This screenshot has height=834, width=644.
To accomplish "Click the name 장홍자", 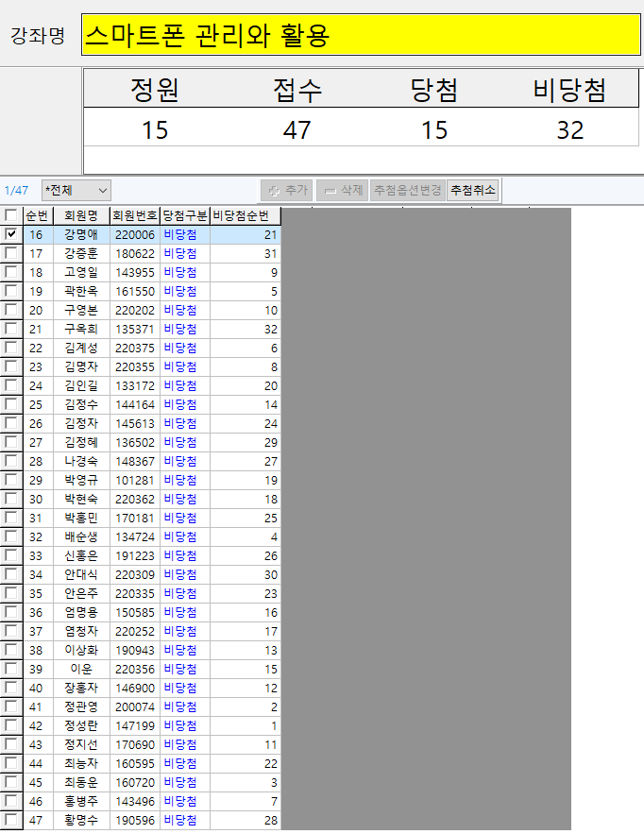I will click(x=81, y=688).
